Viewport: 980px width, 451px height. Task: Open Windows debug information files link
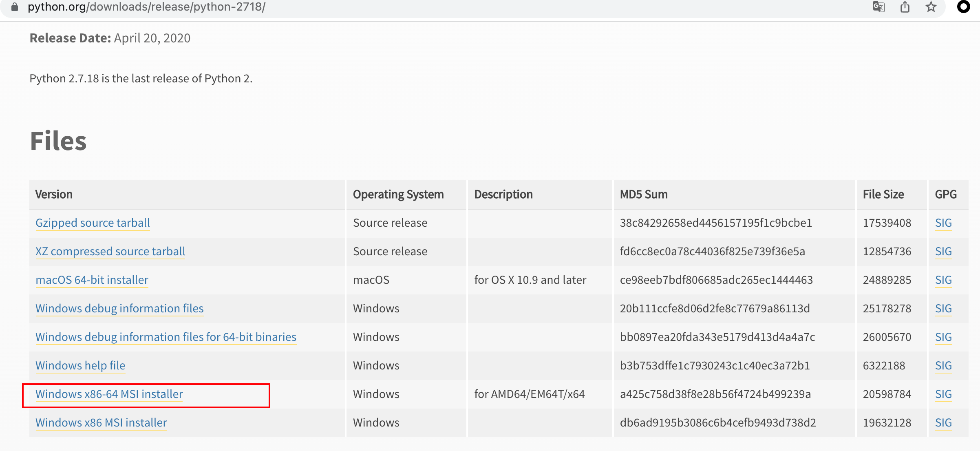tap(119, 308)
